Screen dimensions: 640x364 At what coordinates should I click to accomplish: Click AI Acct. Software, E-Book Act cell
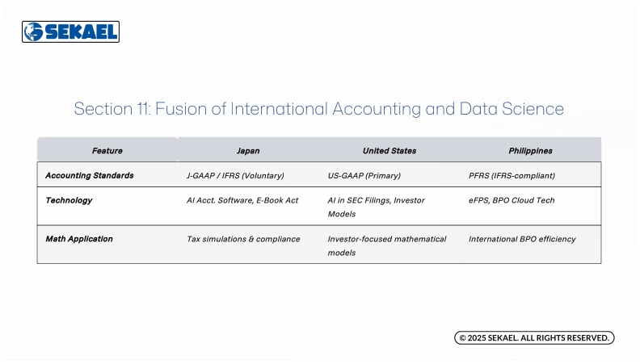[x=242, y=200]
